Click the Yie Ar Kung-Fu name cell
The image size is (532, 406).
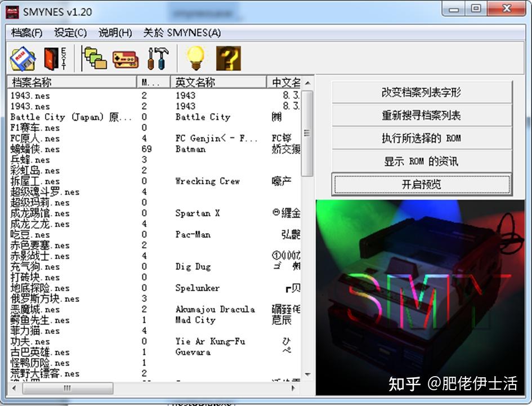coord(211,341)
